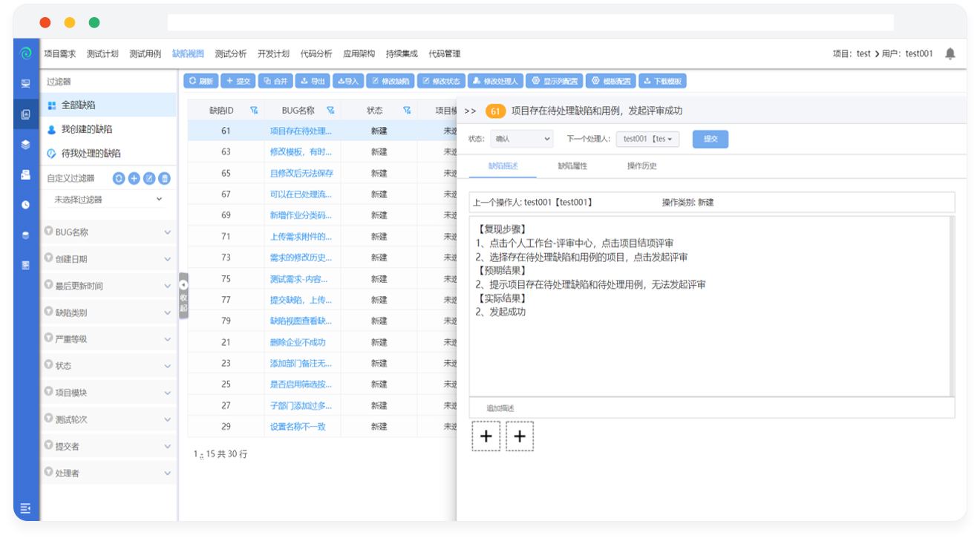Viewport: 980px width, 544px height.
Task: Open the 状态 dropdown showing 确认
Action: click(x=522, y=139)
